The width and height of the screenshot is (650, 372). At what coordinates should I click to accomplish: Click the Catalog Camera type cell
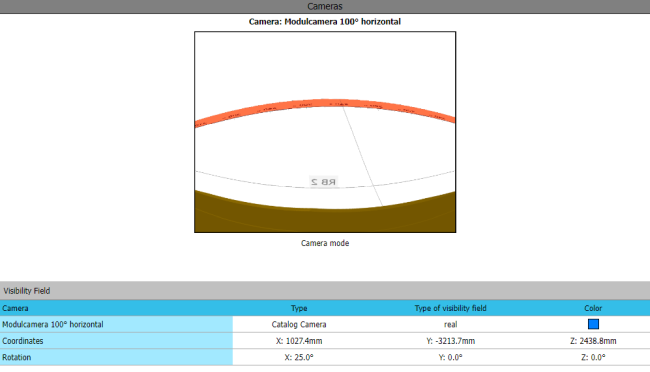[x=299, y=324]
